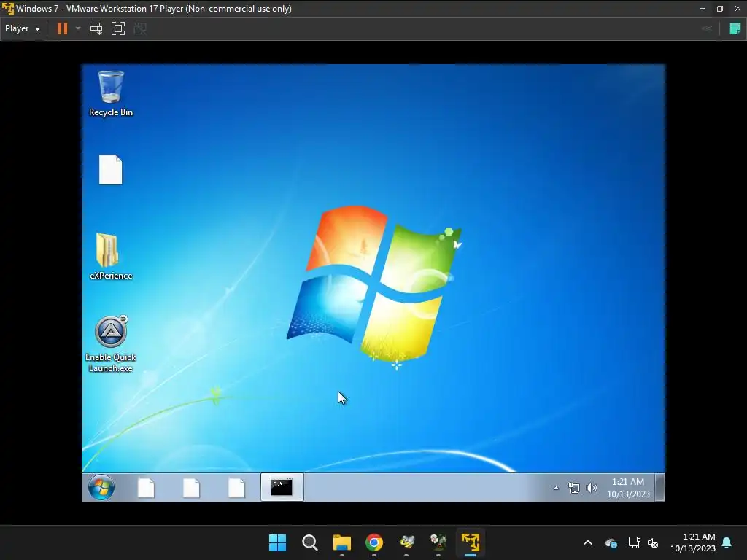Image resolution: width=747 pixels, height=560 pixels.
Task: Click the OneDrive cloud tray icon
Action: pyautogui.click(x=611, y=542)
